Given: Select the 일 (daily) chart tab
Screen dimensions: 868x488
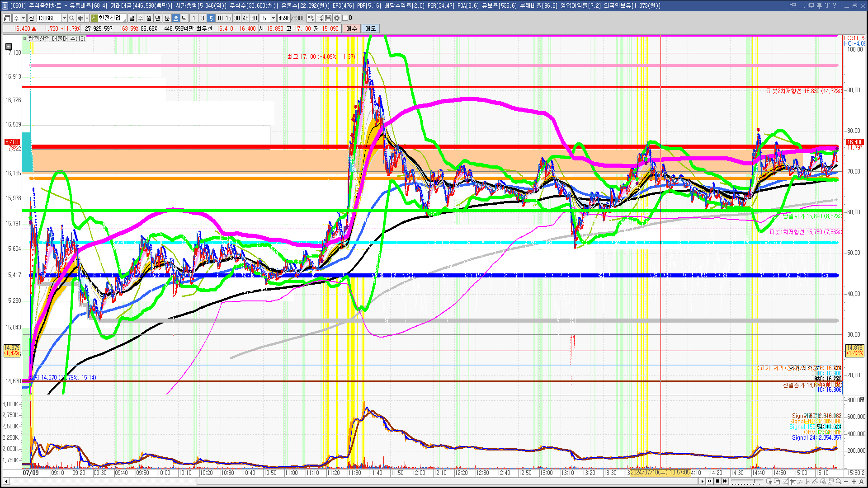Looking at the screenshot, I should 132,18.
